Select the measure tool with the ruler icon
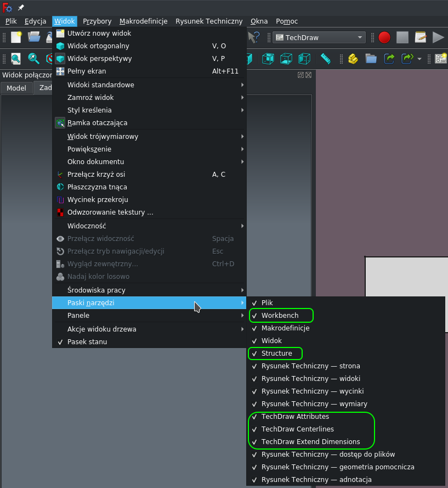448x488 pixels. tap(325, 59)
